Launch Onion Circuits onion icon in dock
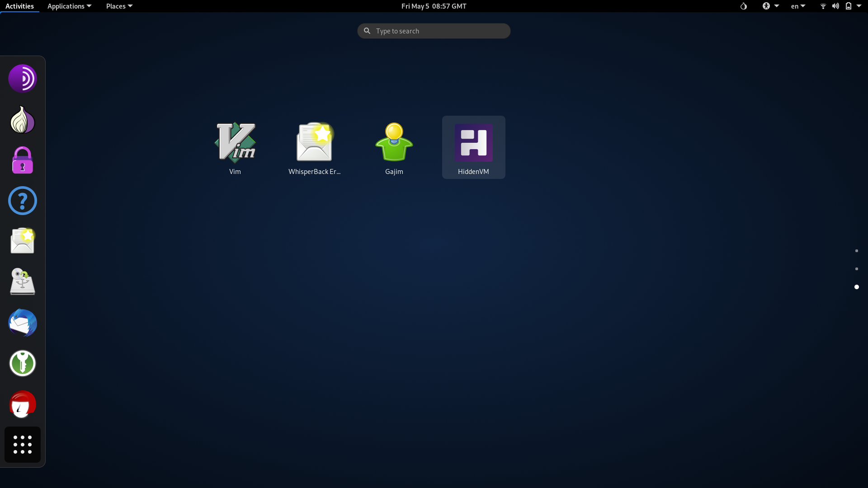868x488 pixels. [22, 120]
